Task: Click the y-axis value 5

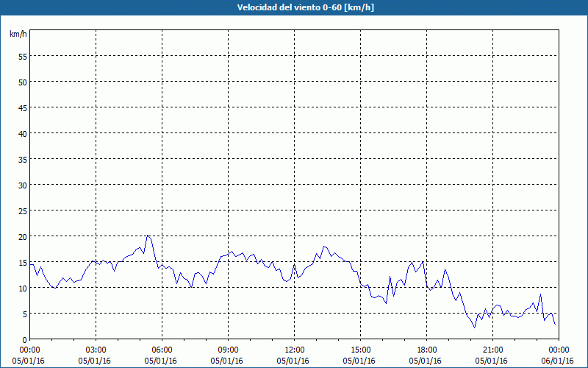Action: click(25, 314)
